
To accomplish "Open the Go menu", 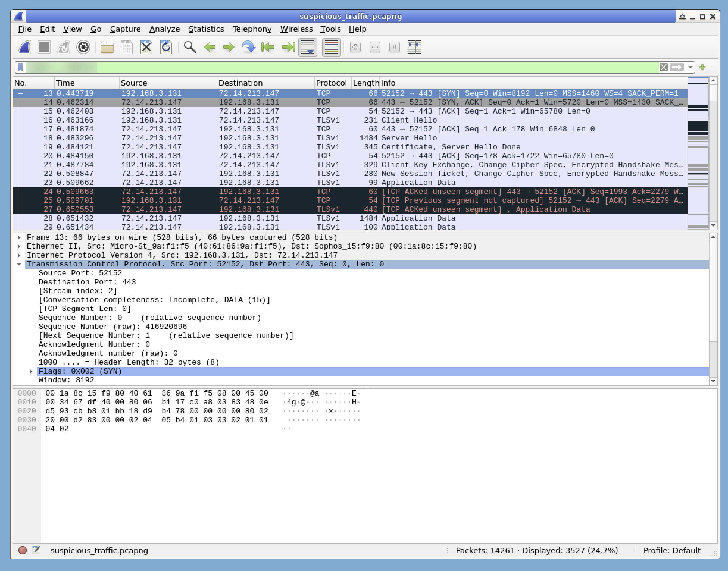I will coord(96,29).
